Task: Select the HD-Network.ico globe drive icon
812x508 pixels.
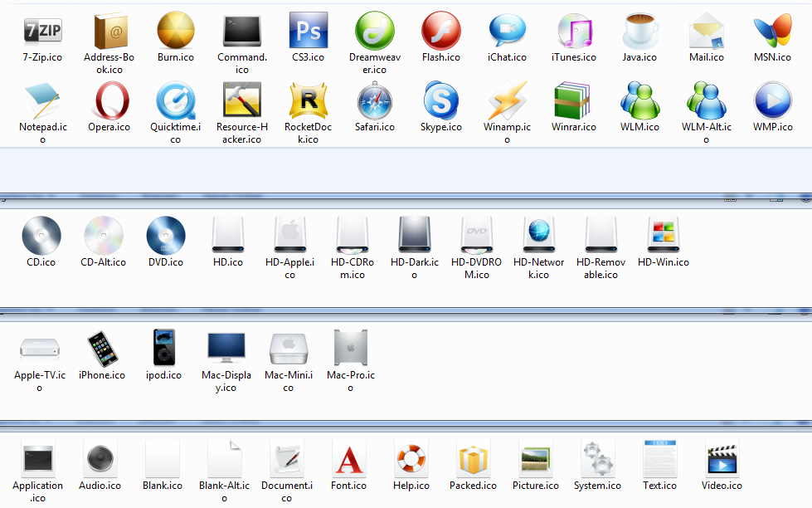Action: pos(539,236)
